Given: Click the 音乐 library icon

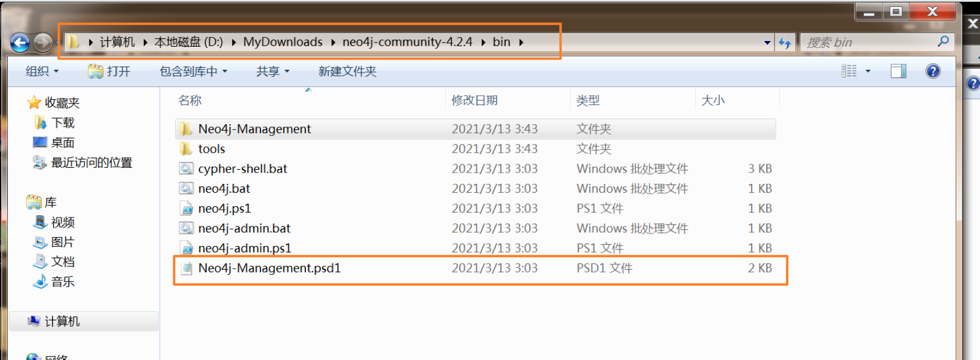Looking at the screenshot, I should click(40, 281).
